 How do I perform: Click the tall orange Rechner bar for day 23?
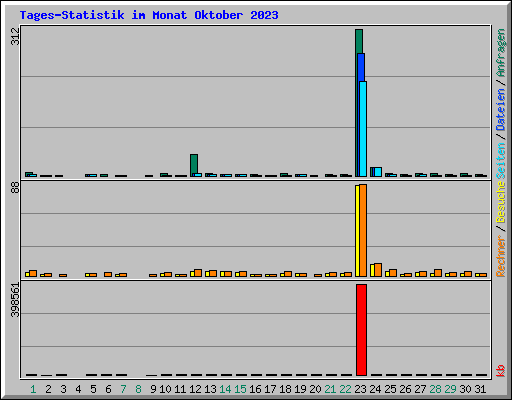click(363, 231)
